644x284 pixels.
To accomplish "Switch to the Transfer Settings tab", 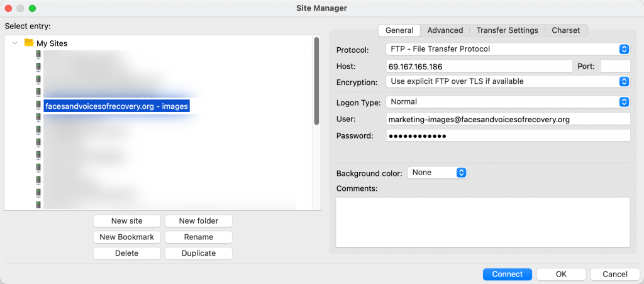I will 507,30.
